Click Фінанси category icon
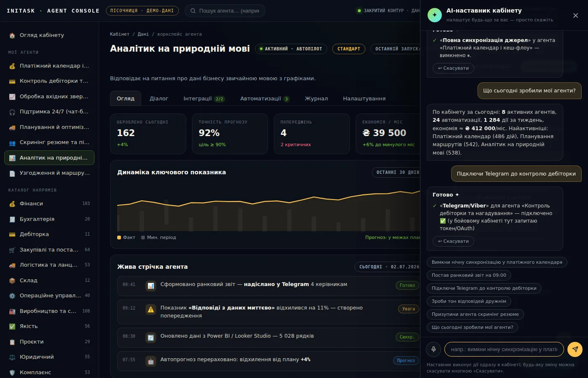Viewport: 588px width, 378px height. pyautogui.click(x=12, y=204)
